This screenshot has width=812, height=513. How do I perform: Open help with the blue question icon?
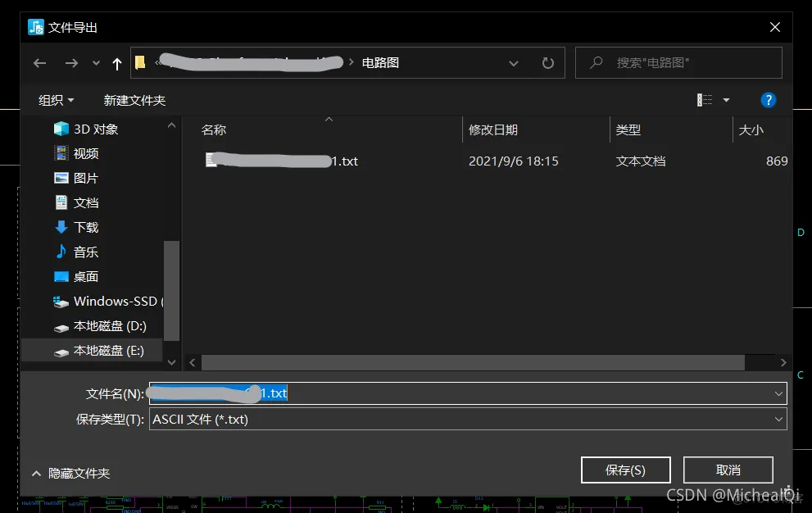[x=768, y=99]
